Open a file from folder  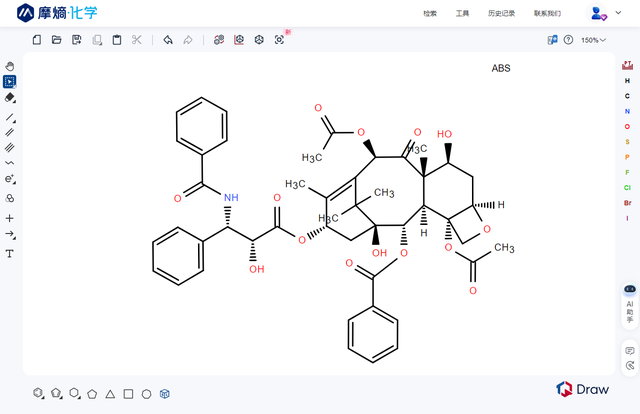pos(56,40)
